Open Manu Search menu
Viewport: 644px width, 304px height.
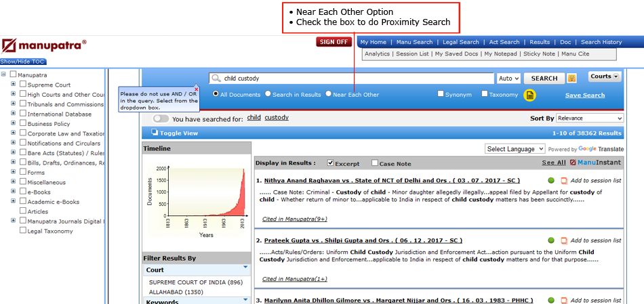tap(414, 42)
